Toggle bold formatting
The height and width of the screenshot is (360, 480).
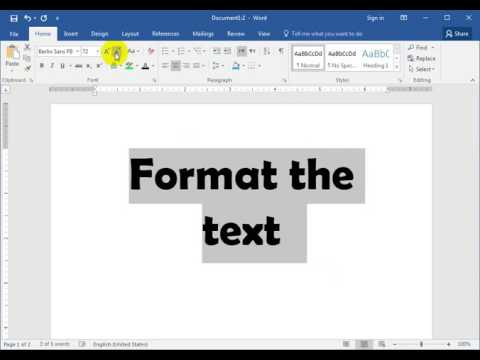click(42, 66)
